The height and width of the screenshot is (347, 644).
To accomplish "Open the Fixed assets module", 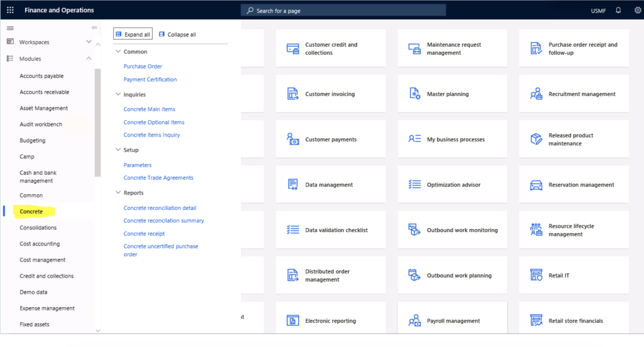I will 34,324.
